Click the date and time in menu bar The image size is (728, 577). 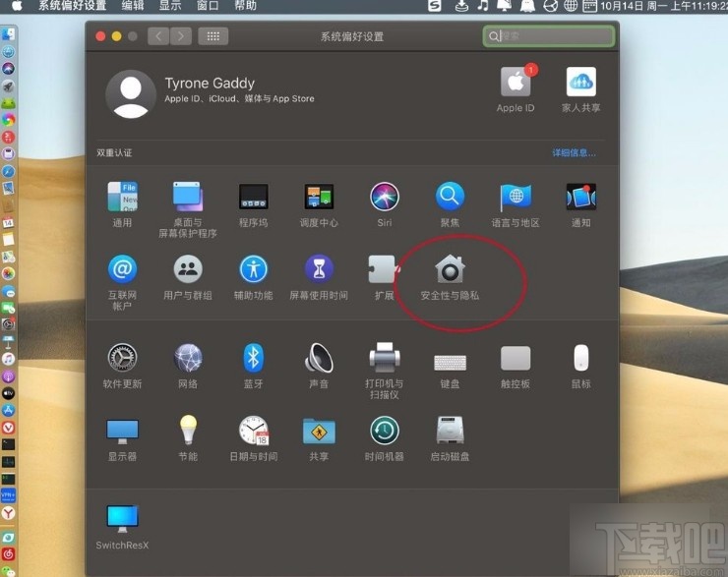tap(664, 6)
